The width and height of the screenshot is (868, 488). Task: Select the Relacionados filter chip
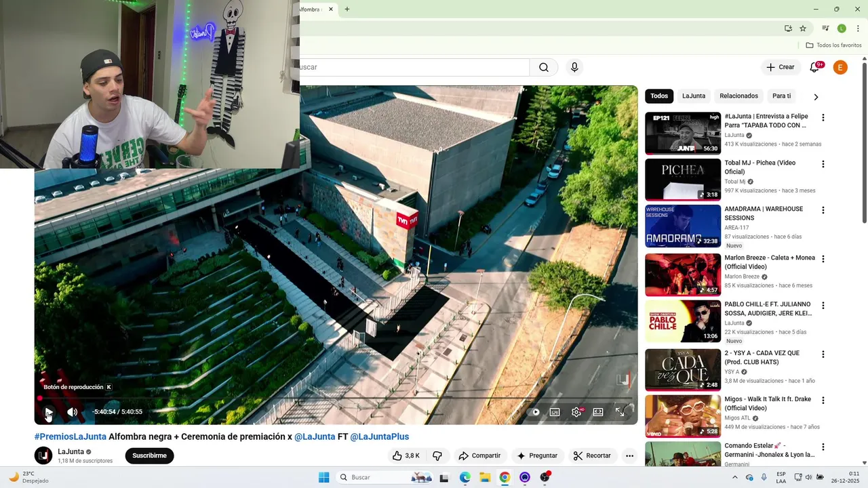738,96
